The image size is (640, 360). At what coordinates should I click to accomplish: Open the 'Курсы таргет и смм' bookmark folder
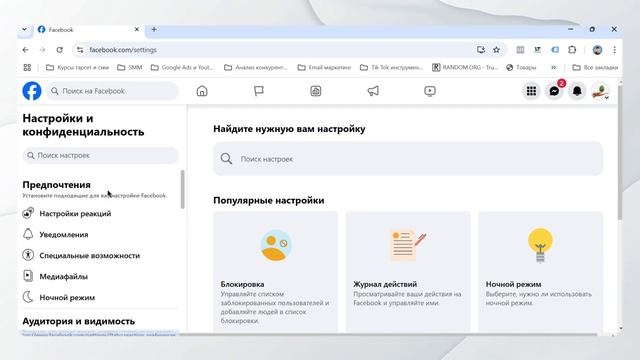tap(78, 67)
